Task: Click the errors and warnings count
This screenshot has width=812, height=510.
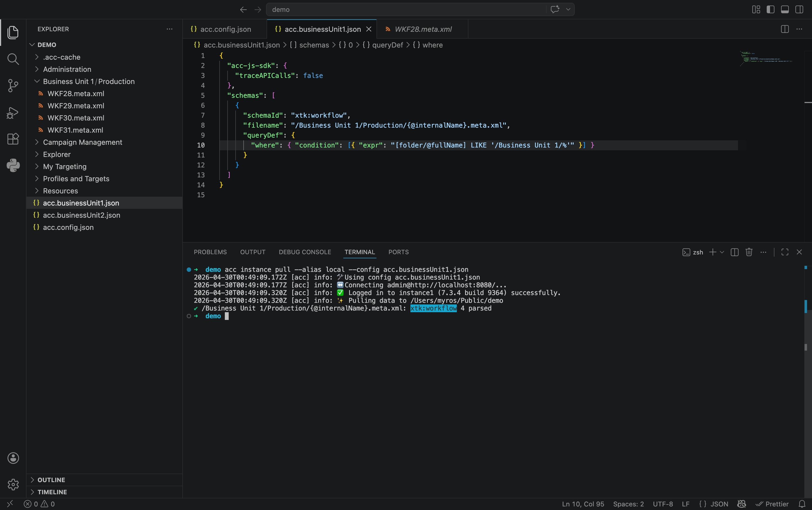Action: coord(39,504)
